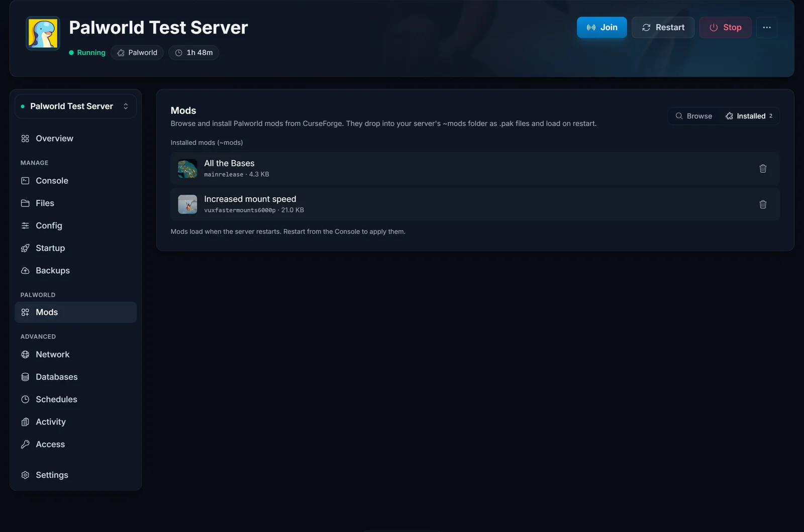
Task: Navigate to Startup settings
Action: 75,248
